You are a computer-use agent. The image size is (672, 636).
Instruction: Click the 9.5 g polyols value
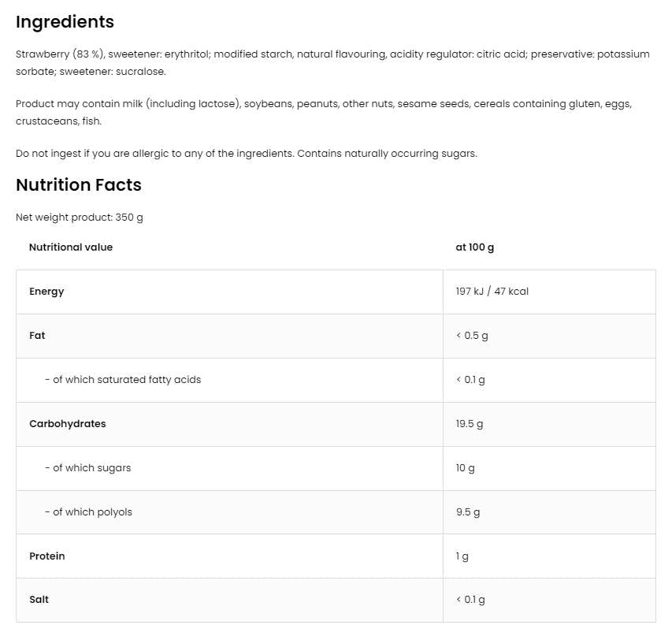click(x=468, y=512)
